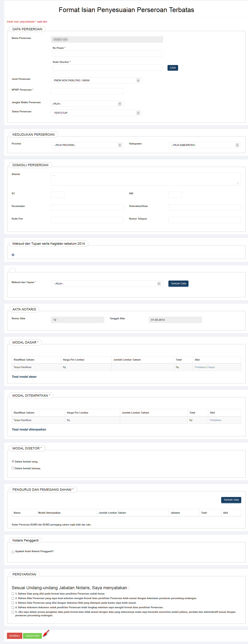Tick statement 5 checkbox about sanctions

(13, 612)
